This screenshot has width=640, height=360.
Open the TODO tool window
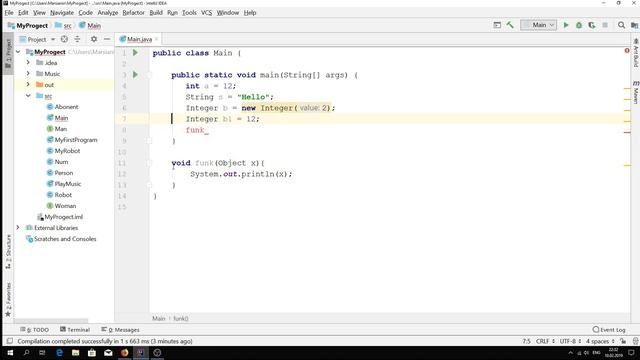click(35, 330)
